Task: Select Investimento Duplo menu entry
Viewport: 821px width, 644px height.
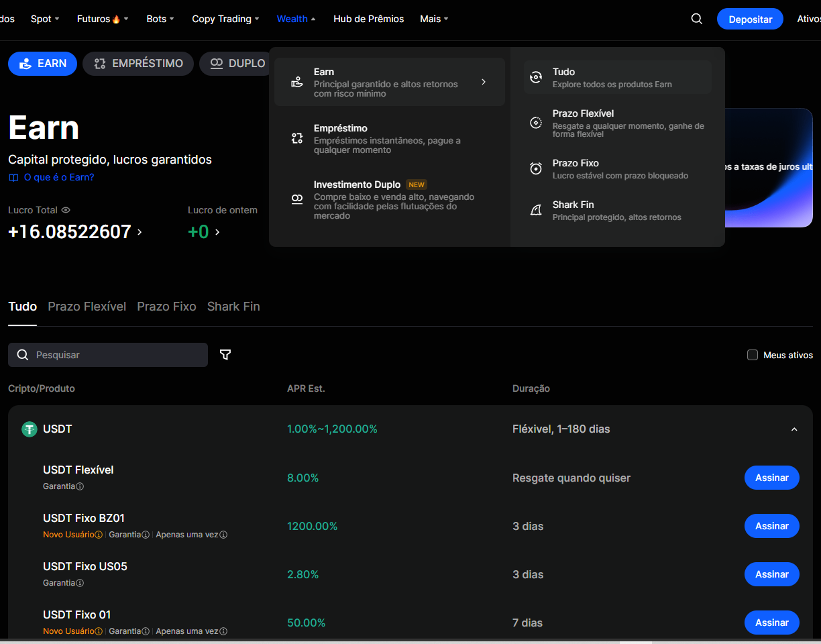Action: pyautogui.click(x=390, y=199)
